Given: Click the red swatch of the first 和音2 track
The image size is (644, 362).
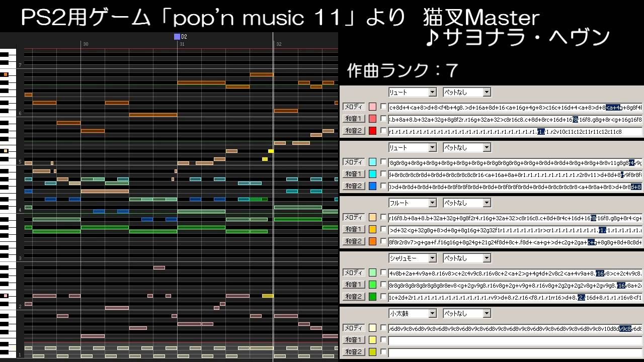Looking at the screenshot, I should [x=372, y=131].
